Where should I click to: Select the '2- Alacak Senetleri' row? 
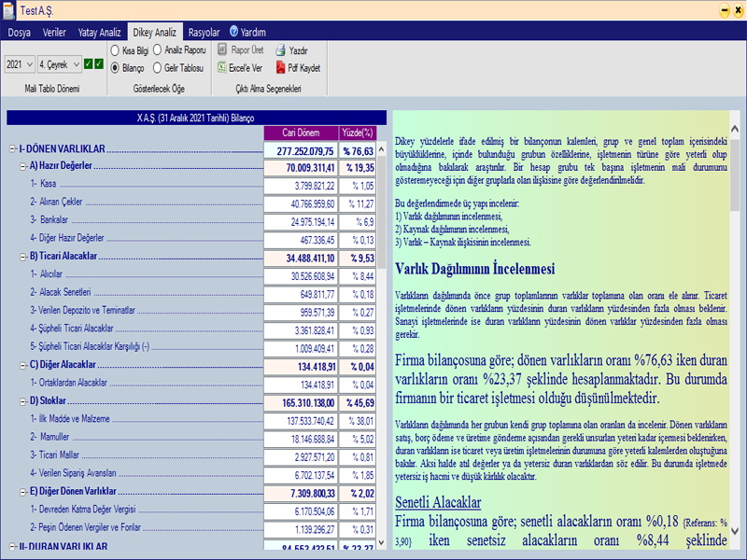click(x=61, y=292)
